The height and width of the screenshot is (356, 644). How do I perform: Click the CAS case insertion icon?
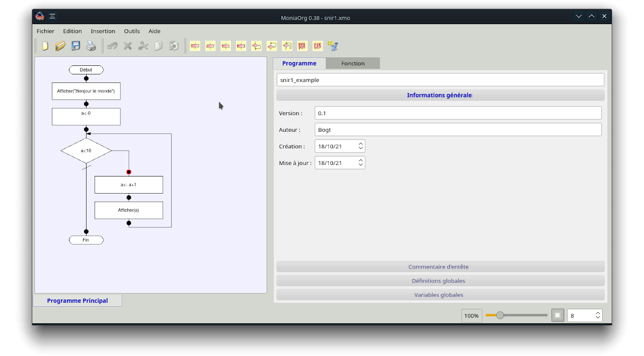[317, 46]
